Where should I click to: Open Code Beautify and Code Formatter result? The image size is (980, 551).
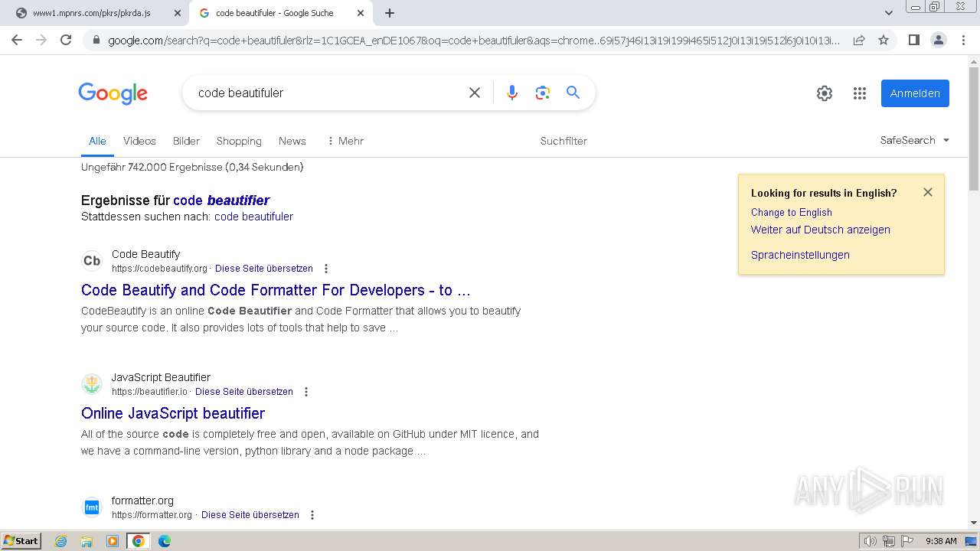click(x=276, y=290)
